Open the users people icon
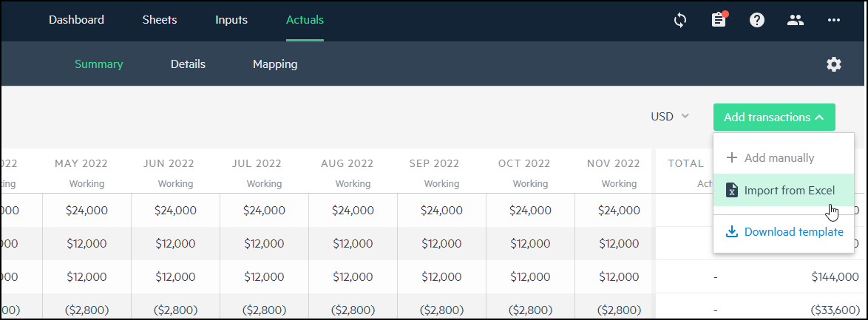 796,21
